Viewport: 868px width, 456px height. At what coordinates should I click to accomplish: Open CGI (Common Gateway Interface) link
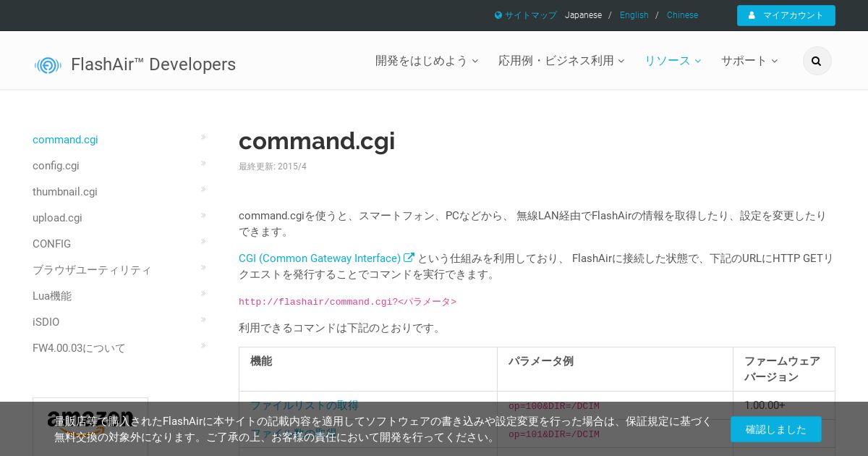coord(320,258)
